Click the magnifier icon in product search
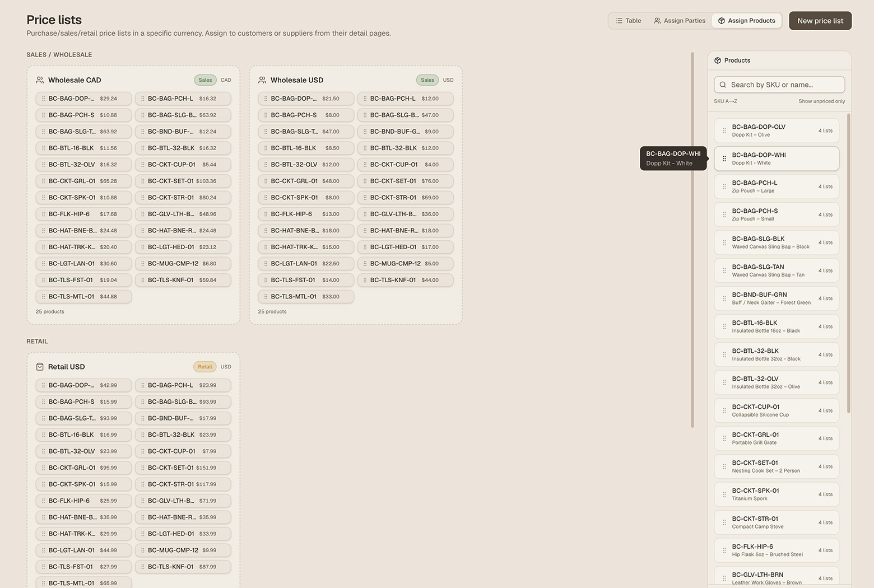The width and height of the screenshot is (874, 588). [x=723, y=85]
